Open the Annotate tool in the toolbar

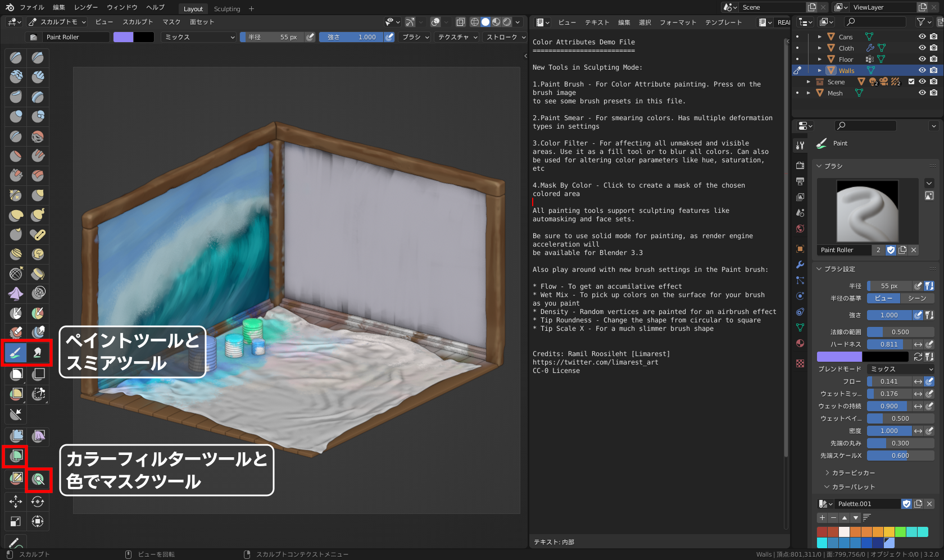point(15,542)
